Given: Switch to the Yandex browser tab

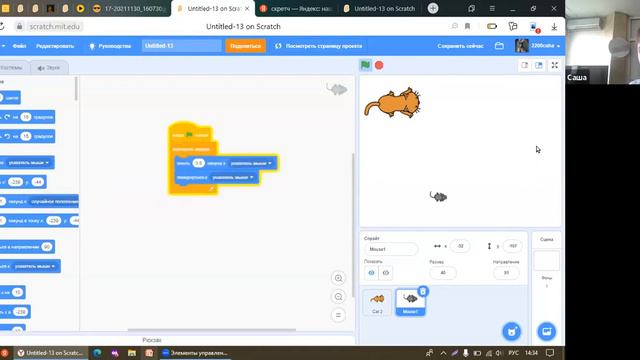Looking at the screenshot, I should tap(297, 9).
